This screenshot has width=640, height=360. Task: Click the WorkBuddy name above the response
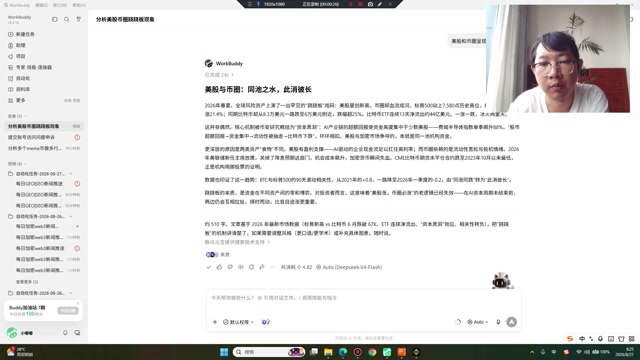click(x=229, y=63)
